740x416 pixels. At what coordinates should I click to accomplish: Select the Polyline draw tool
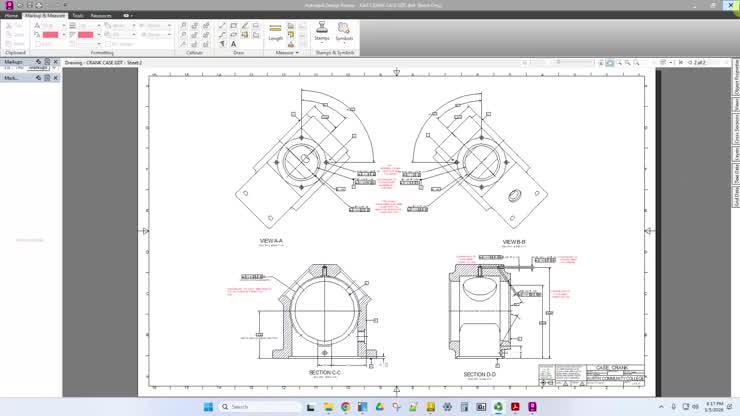[x=222, y=35]
